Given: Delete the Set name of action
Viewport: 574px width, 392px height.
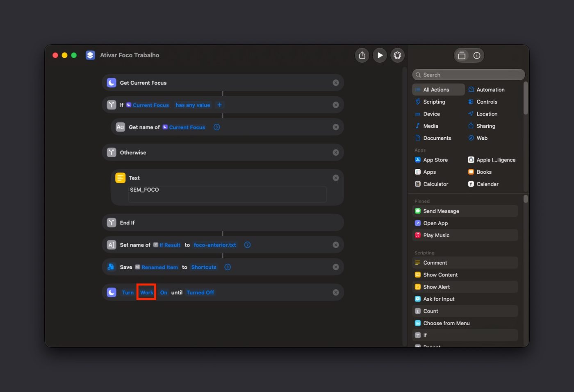Looking at the screenshot, I should click(336, 245).
